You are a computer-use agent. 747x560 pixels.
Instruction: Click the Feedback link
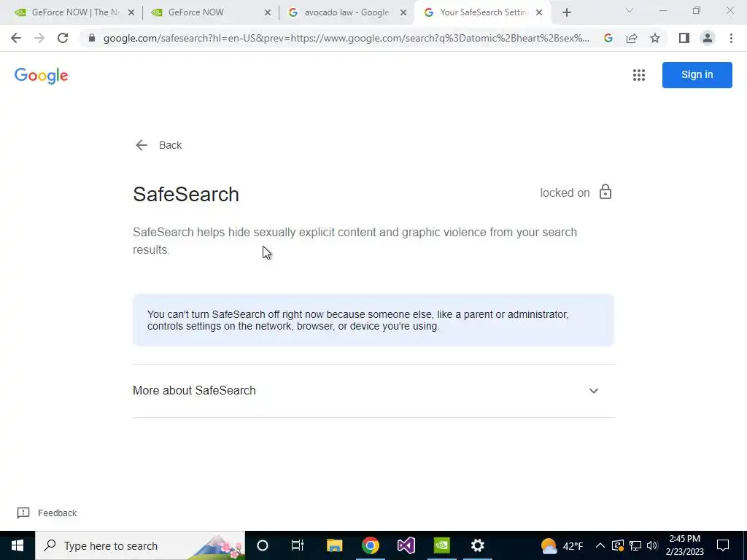coord(47,513)
